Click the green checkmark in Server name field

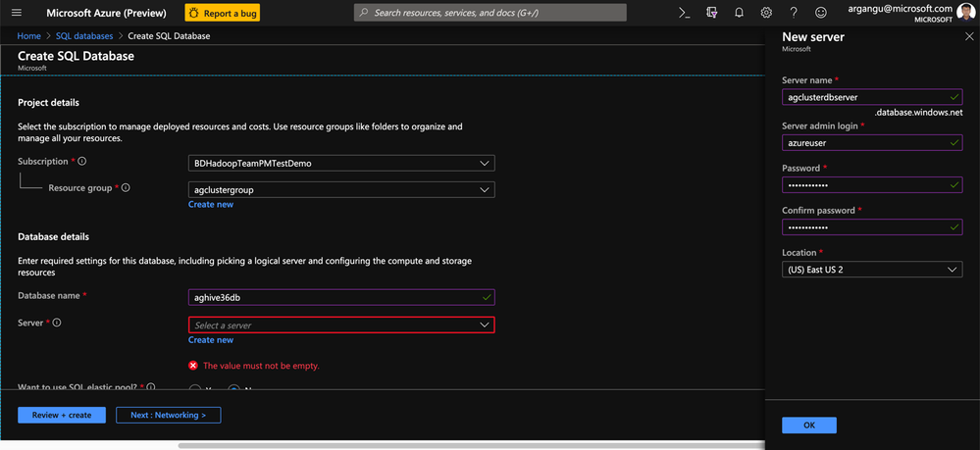coord(954,97)
